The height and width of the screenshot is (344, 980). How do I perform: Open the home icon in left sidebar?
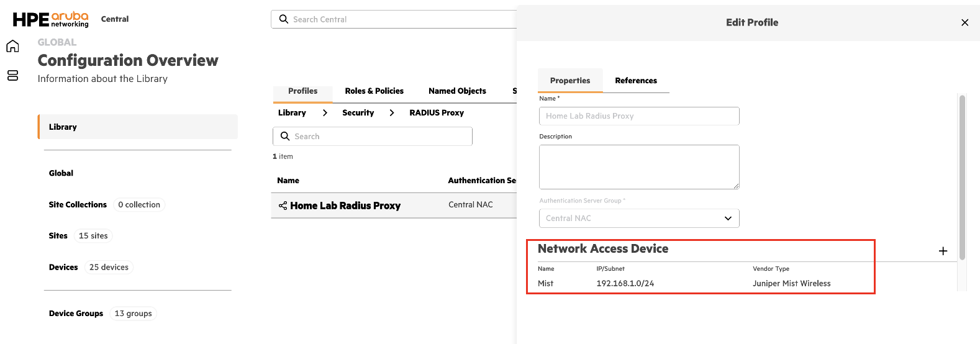pos(12,46)
